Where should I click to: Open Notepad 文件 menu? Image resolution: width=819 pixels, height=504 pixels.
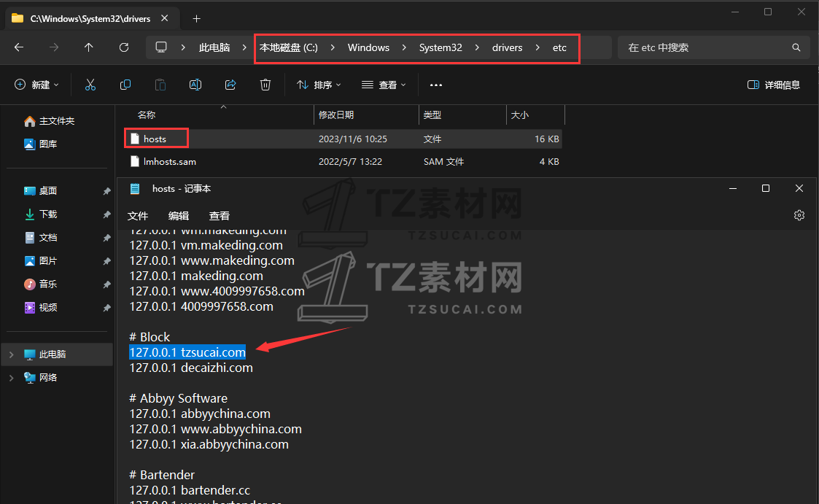(138, 216)
